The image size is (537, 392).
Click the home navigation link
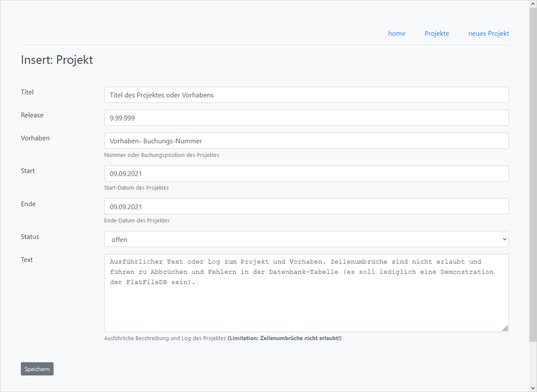coord(396,33)
